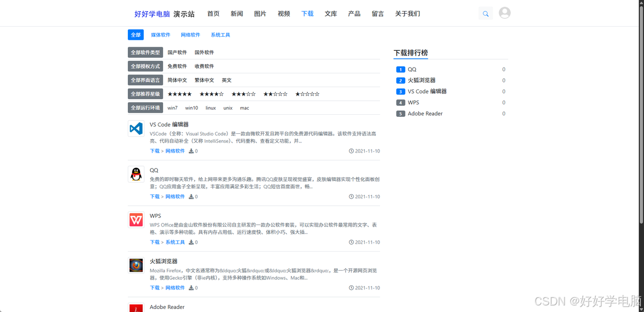
Task: Open the 新闻 nav item
Action: pyautogui.click(x=237, y=14)
